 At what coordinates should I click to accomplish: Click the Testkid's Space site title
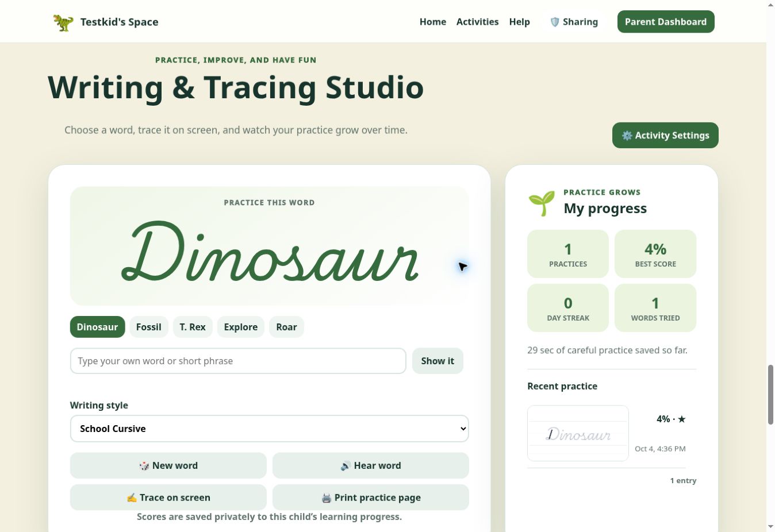coord(120,22)
